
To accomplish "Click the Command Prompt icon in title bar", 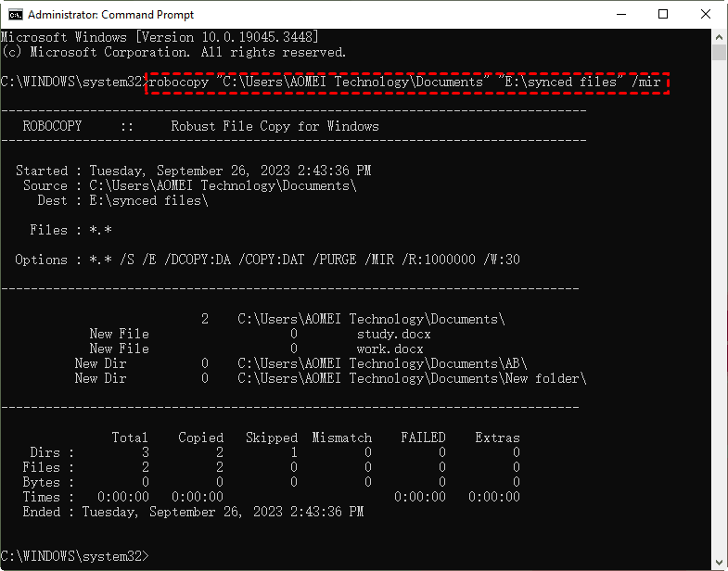I will (x=15, y=15).
